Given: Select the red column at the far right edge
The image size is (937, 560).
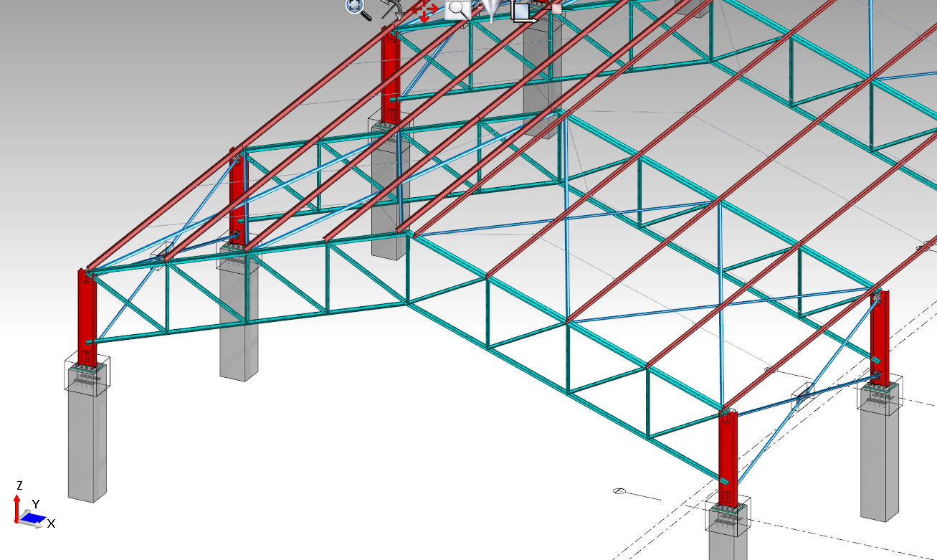Looking at the screenshot, I should point(880,337).
